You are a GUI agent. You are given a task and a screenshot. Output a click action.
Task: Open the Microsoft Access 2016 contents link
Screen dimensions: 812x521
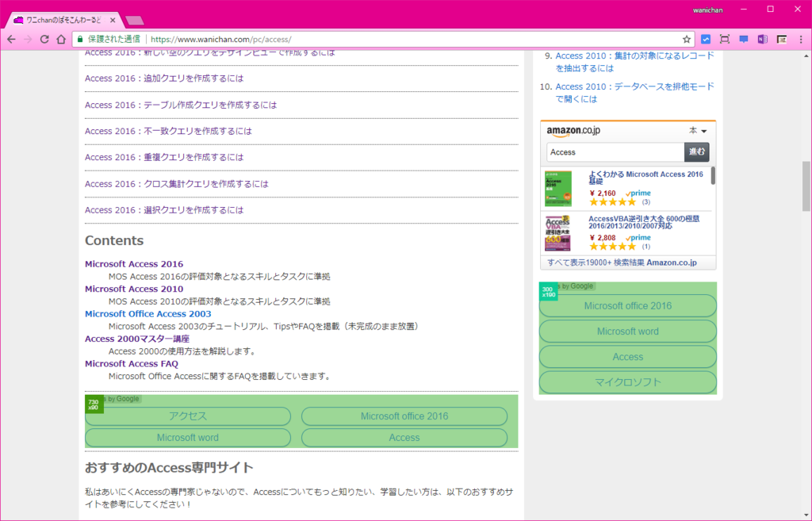tap(134, 264)
